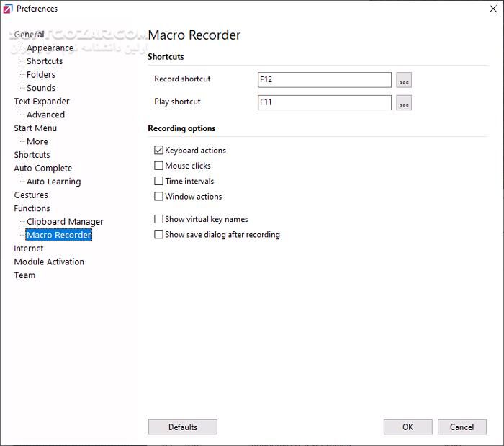Viewport: 504px width, 446px height.
Task: Select Clipboard Manager in the tree
Action: [x=65, y=222]
